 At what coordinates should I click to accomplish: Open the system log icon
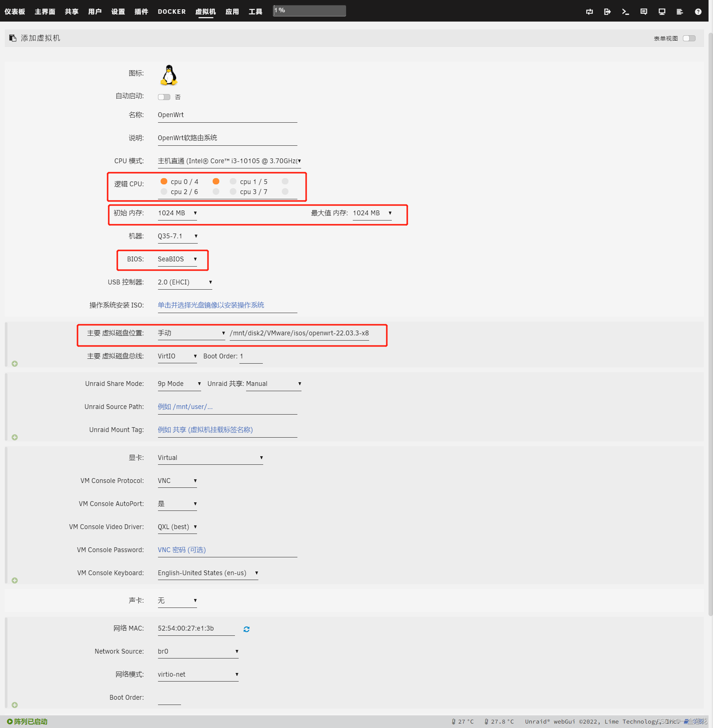click(x=679, y=12)
